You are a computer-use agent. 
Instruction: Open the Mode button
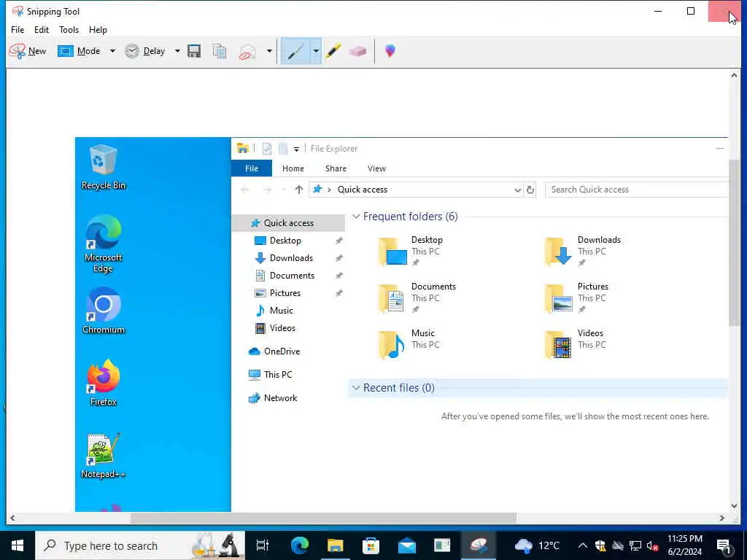click(x=79, y=51)
